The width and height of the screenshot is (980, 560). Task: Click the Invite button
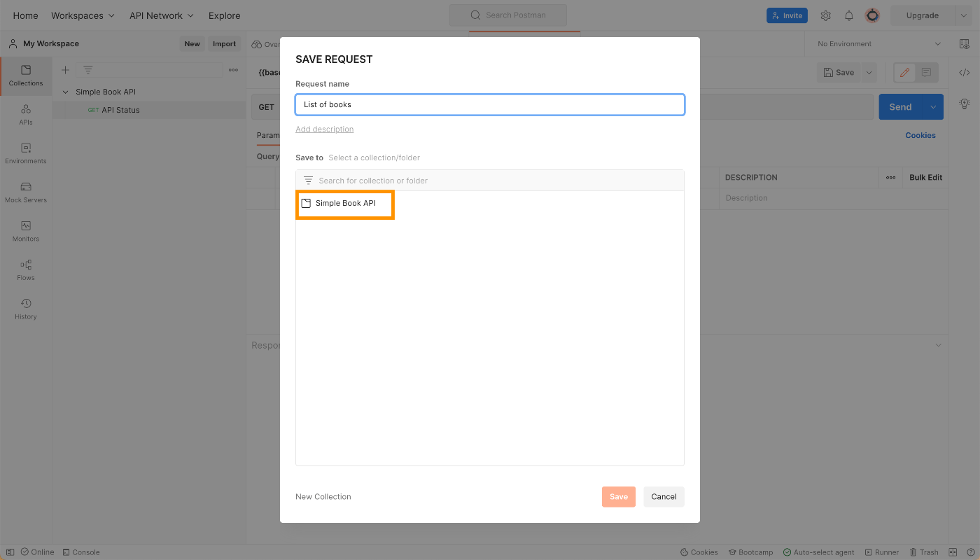(787, 15)
